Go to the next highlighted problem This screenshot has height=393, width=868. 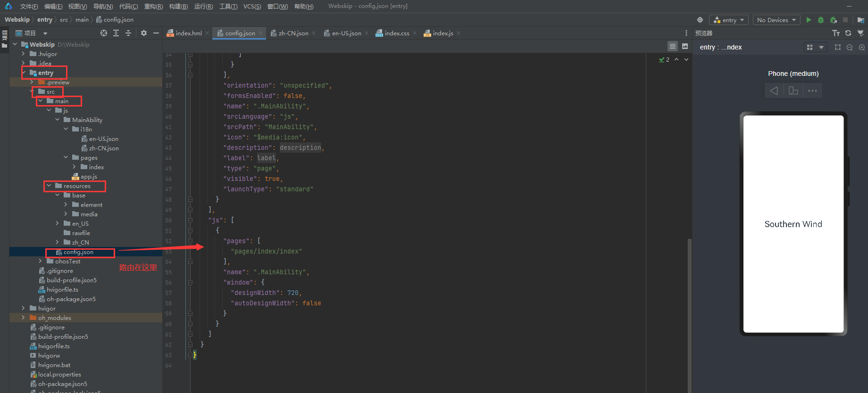(x=686, y=59)
